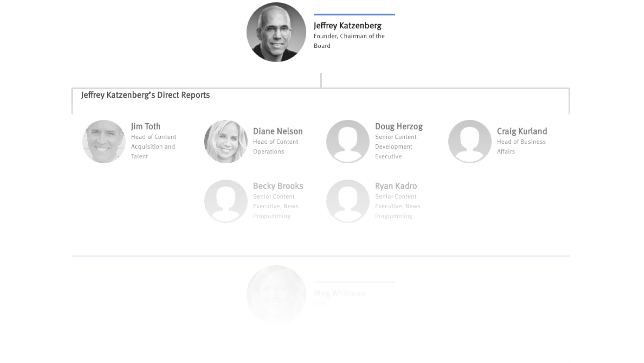
Task: Open the Craig Kurland name link
Action: click(x=522, y=131)
